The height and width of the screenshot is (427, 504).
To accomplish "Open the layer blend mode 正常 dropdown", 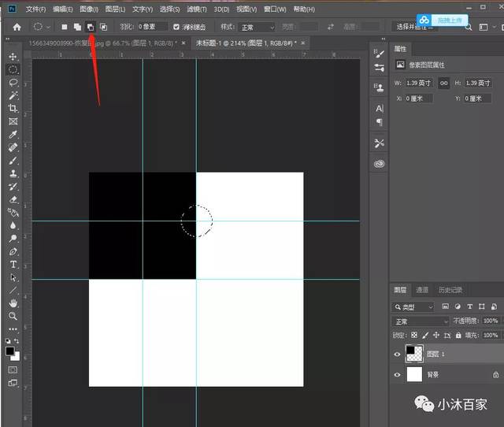I will [x=421, y=321].
